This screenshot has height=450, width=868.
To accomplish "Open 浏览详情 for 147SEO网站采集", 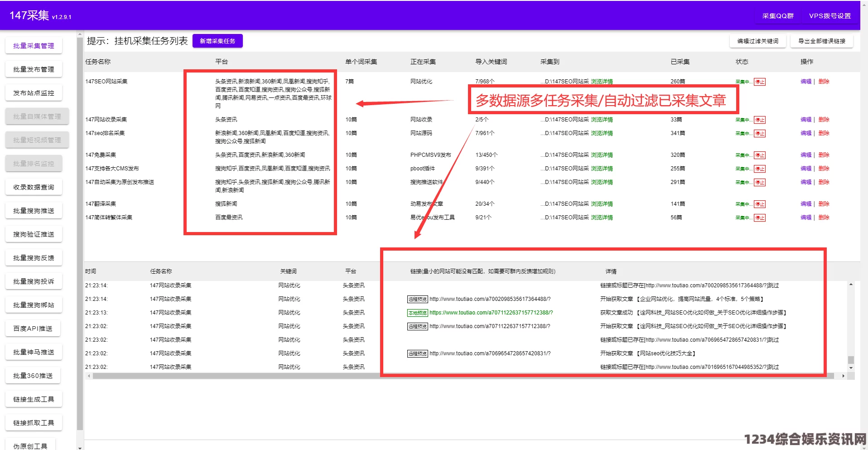I will click(x=602, y=82).
